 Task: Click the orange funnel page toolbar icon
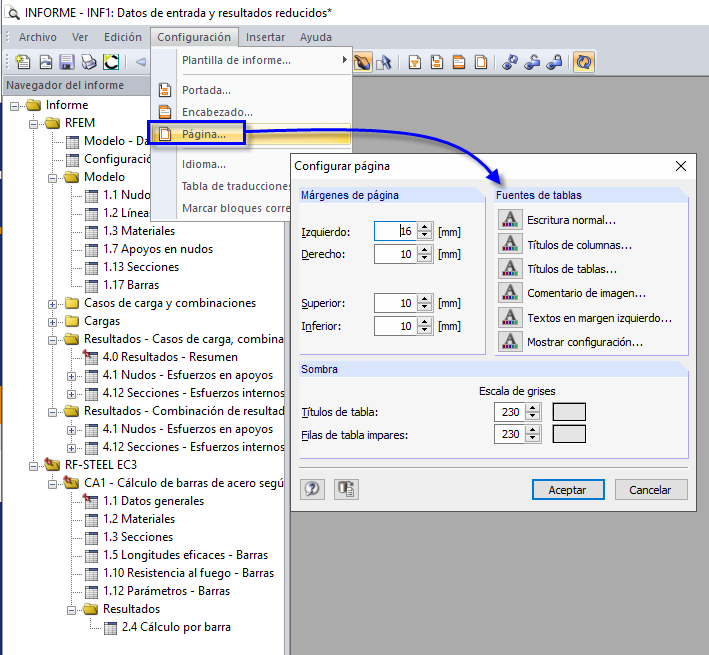click(415, 62)
